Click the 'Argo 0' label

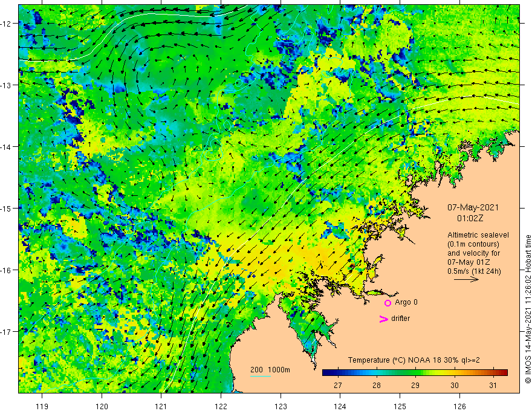pyautogui.click(x=406, y=302)
